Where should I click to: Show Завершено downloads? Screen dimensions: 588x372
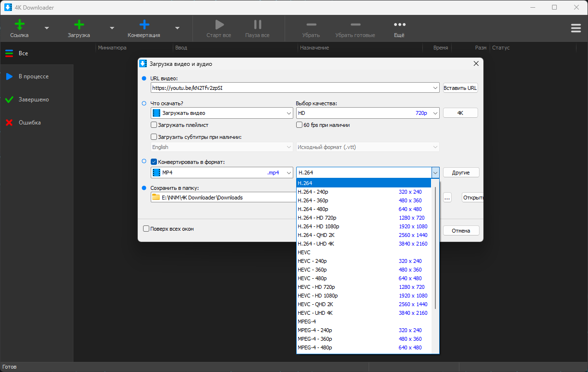36,99
